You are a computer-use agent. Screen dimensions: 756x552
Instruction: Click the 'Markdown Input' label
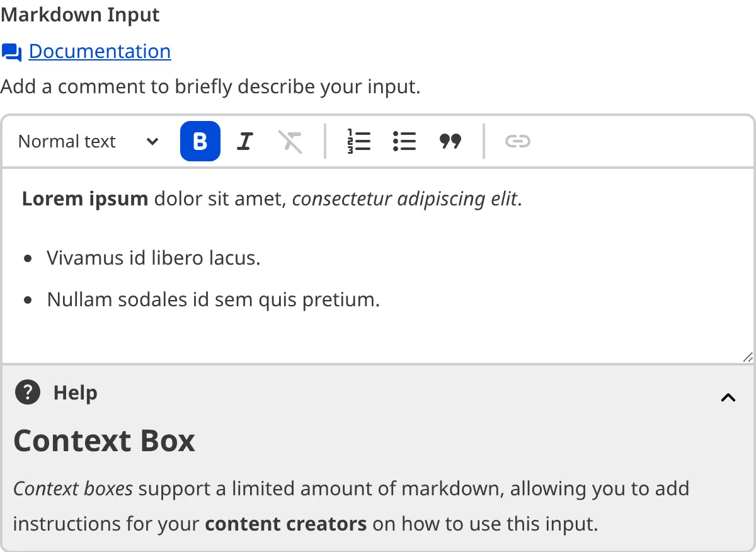click(80, 14)
